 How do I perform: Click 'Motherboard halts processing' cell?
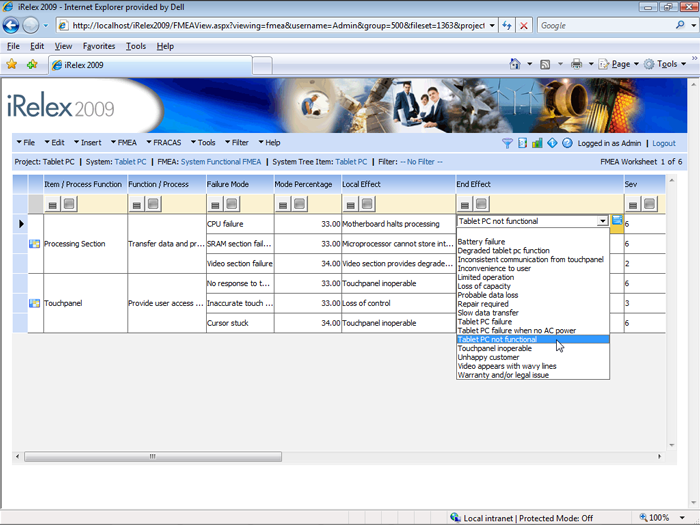coord(398,224)
